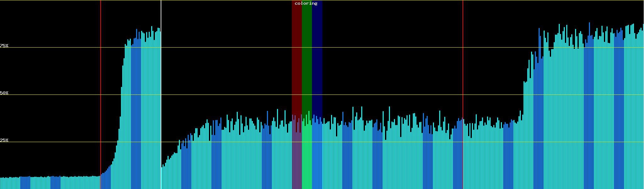Click the 25% axis label

4,140
